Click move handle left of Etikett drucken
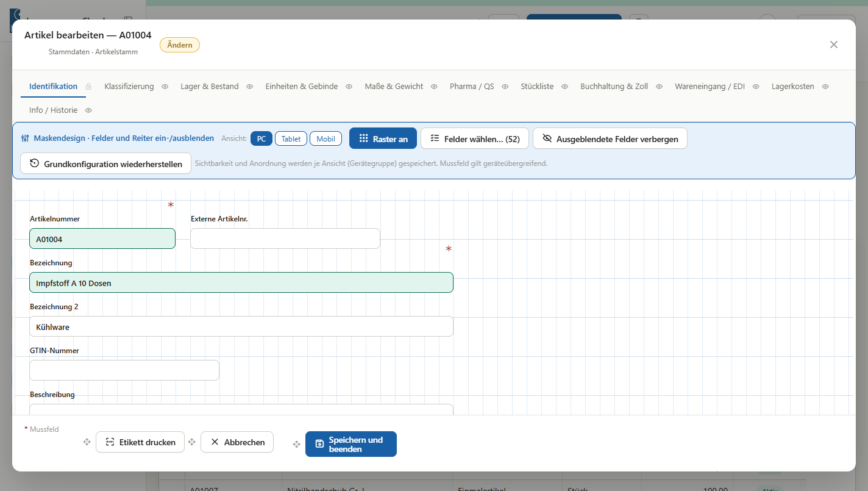This screenshot has height=491, width=868. point(87,442)
